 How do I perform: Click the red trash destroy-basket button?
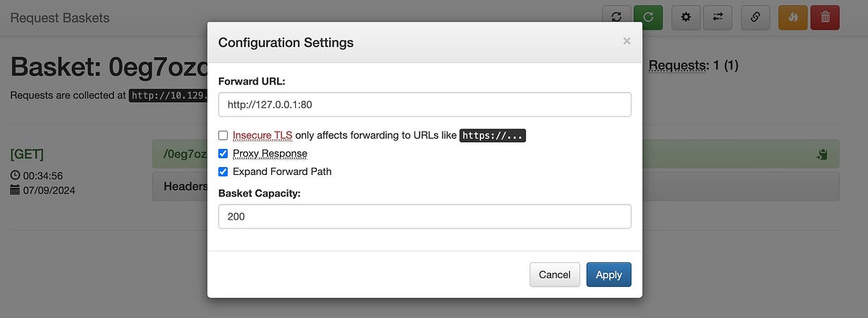coord(825,17)
